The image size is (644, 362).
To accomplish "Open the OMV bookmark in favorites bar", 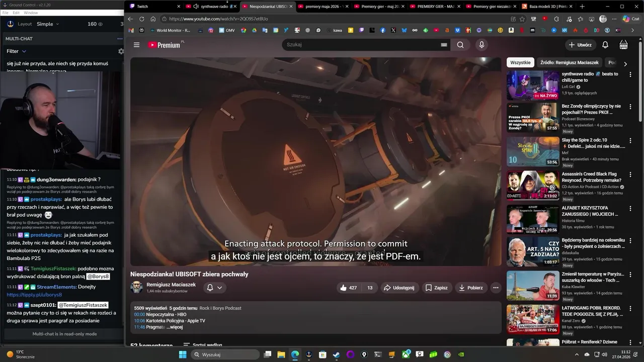I will tap(226, 30).
